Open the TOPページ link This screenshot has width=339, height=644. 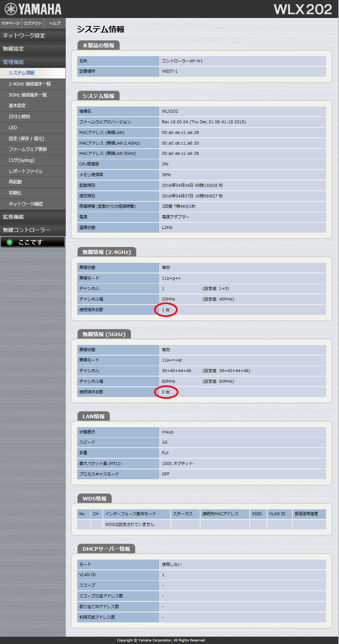click(x=11, y=23)
